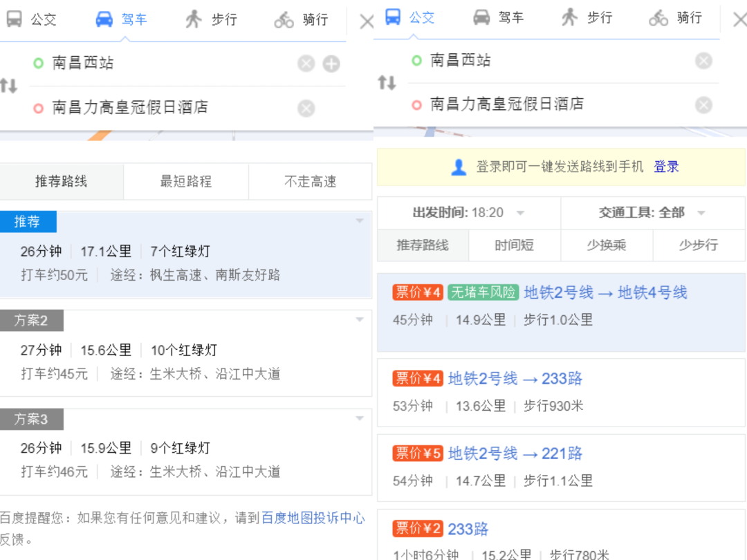747x560 pixels.
Task: Switch to 步行 tab label in right panel
Action: (600, 17)
